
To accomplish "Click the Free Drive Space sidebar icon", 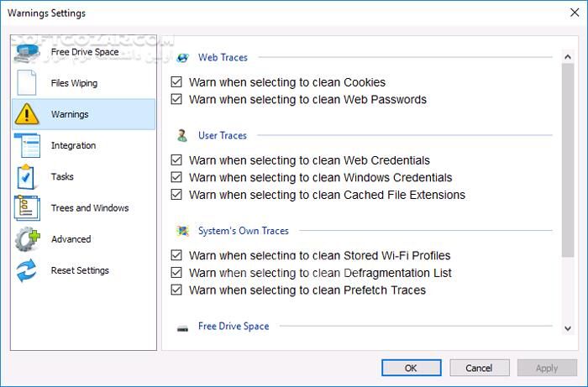I will tap(28, 52).
